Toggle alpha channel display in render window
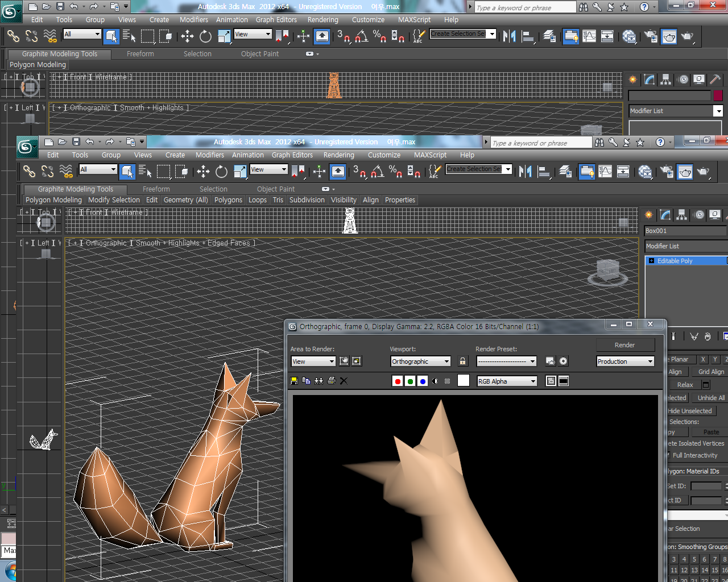 tap(435, 381)
